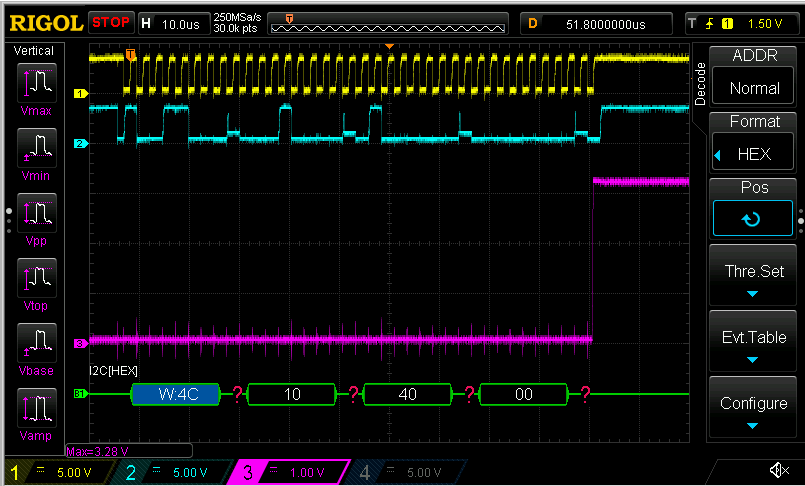Open the ADDR Normal menu item
The image size is (805, 486).
(753, 77)
